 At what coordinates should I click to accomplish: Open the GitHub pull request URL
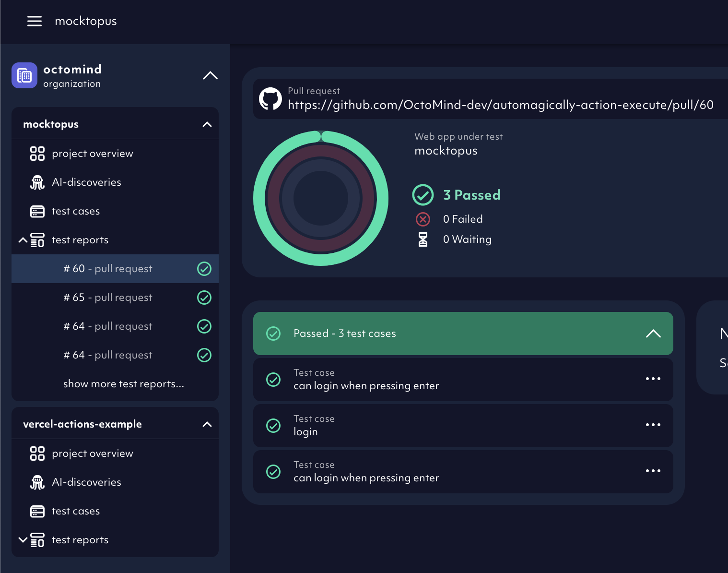501,105
